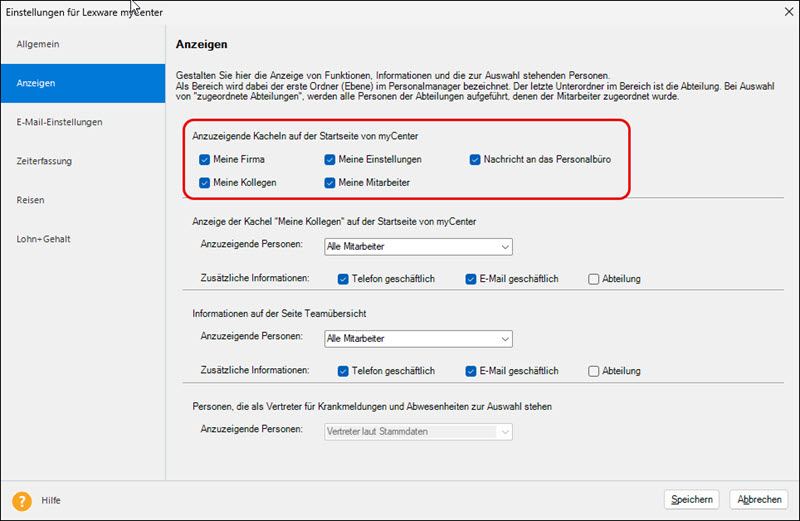Click the orange Hilfe question mark icon
800x521 pixels.
pyautogui.click(x=21, y=500)
